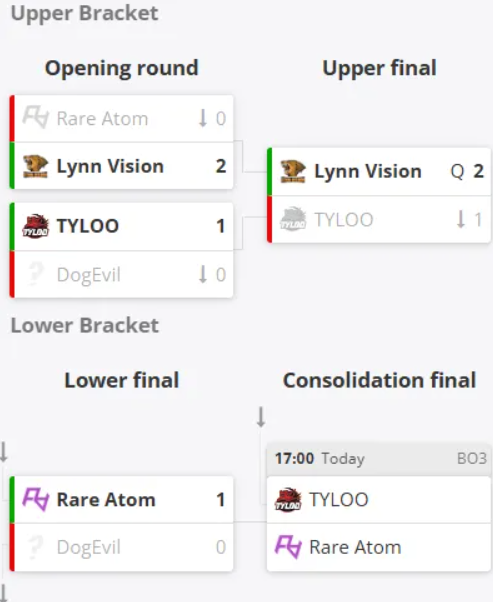Click the Lynn Vision logo in Upper final
This screenshot has height=602, width=493.
tap(293, 171)
